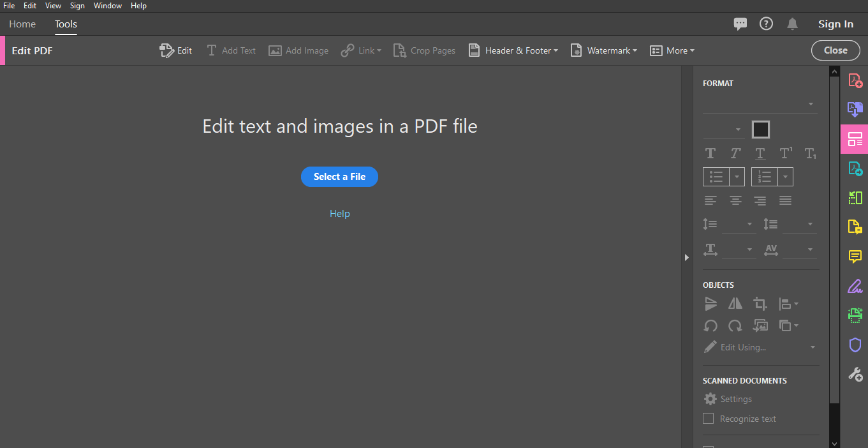
Task: Open the Help menu in menu bar
Action: (138, 6)
